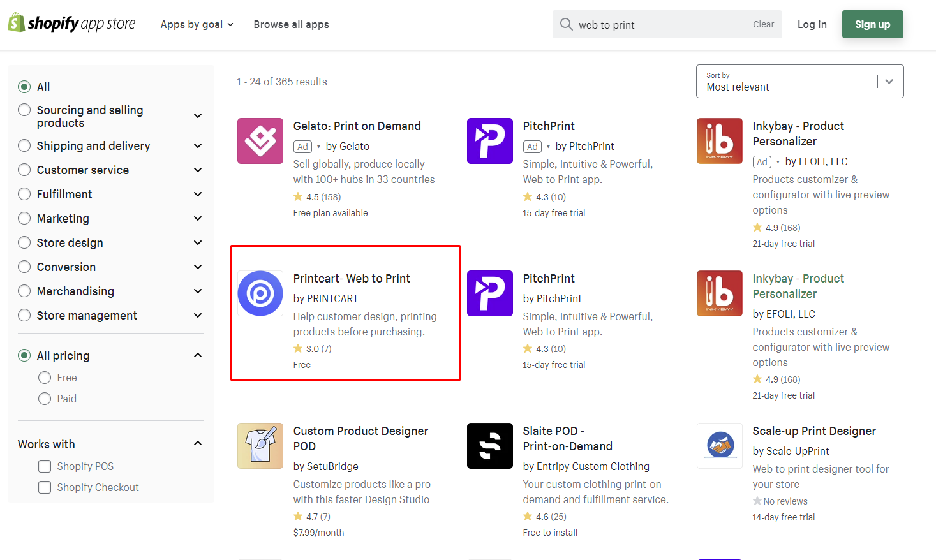
Task: Expand the Marketing chevron
Action: pyautogui.click(x=198, y=218)
